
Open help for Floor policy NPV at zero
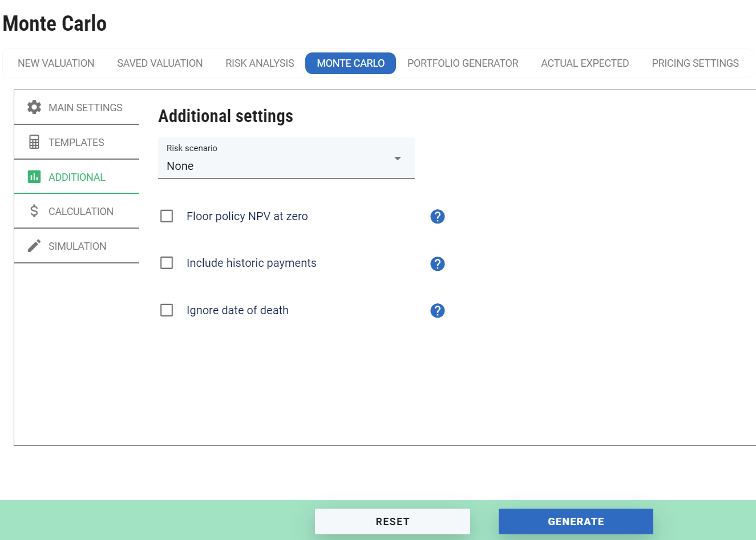[437, 217]
